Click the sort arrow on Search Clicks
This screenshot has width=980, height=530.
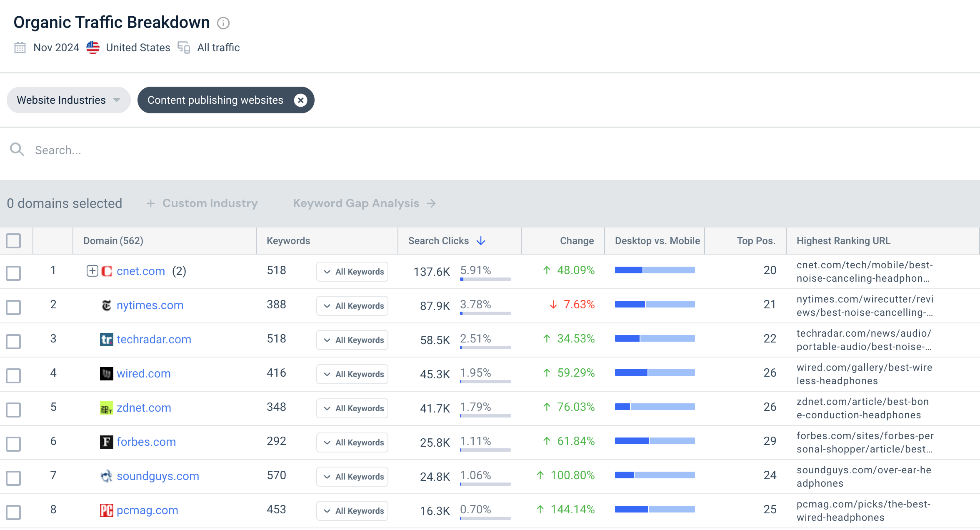[481, 241]
